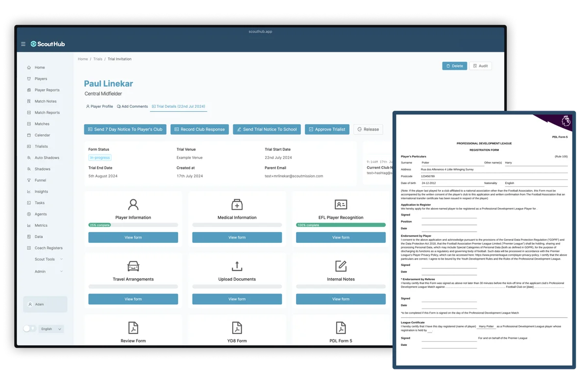Click Record Club Response button
Viewport: 588px width, 384px height.
coord(199,129)
